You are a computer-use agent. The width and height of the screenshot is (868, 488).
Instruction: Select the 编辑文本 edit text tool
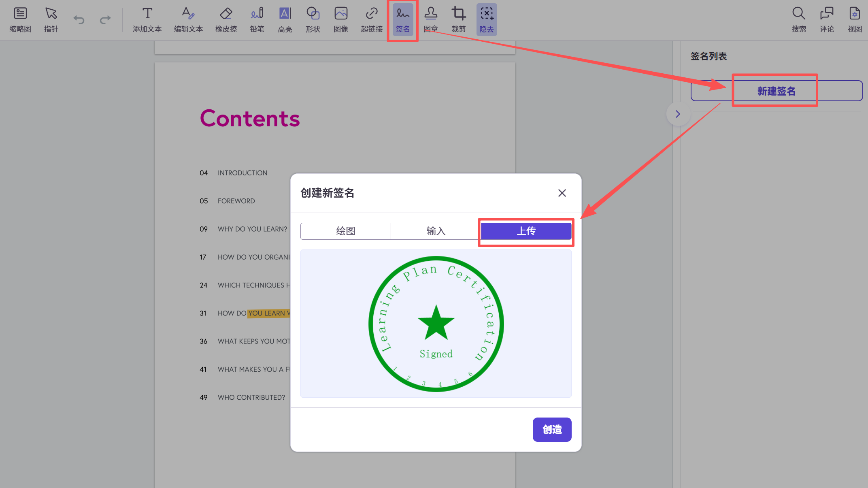click(188, 19)
